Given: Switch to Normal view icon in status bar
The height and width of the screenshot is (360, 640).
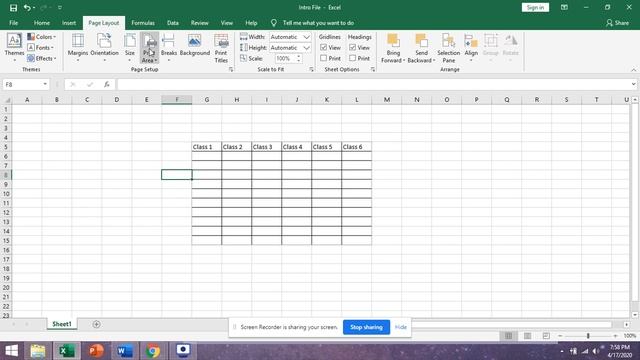Looking at the screenshot, I should pyautogui.click(x=508, y=336).
